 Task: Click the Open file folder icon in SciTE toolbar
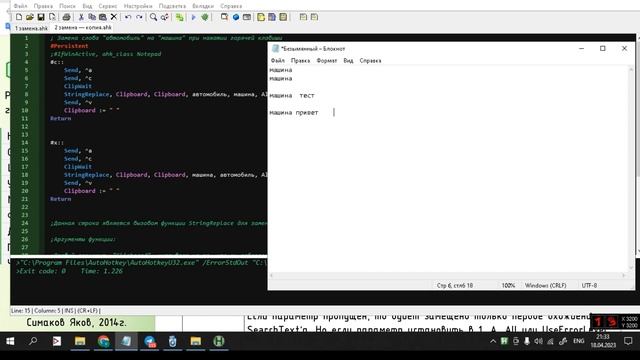tap(30, 17)
